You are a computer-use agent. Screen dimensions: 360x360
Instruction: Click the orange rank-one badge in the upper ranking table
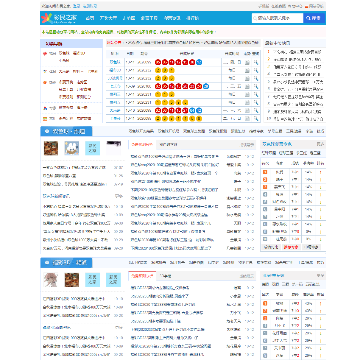coord(265,172)
